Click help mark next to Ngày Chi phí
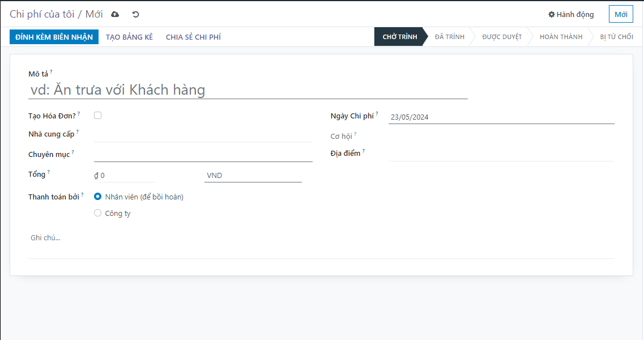Viewport: 644px width, 340px height. [x=377, y=113]
